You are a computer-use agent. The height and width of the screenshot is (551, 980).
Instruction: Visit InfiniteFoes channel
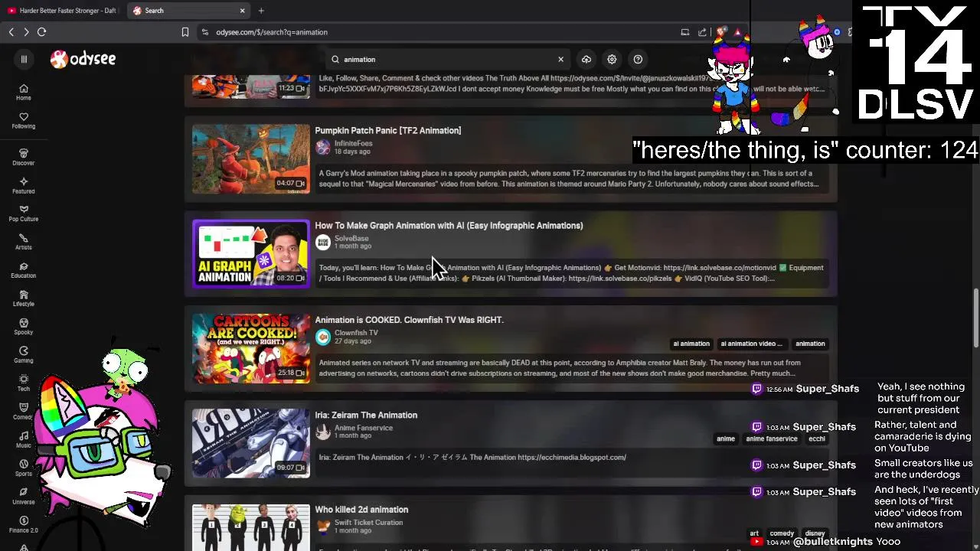[353, 143]
